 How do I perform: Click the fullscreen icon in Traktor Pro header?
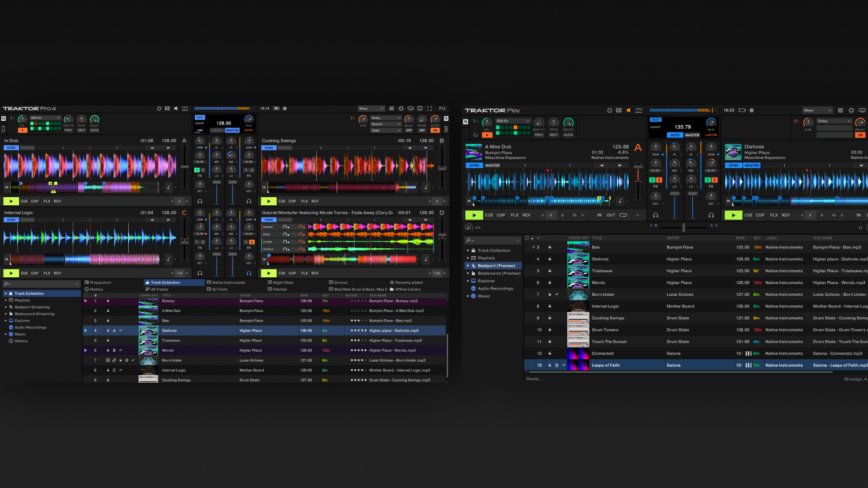(430, 108)
